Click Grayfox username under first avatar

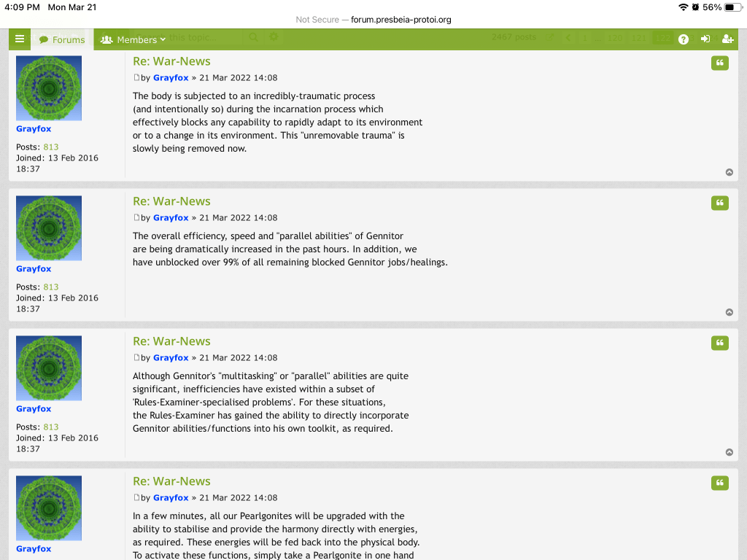pyautogui.click(x=34, y=128)
